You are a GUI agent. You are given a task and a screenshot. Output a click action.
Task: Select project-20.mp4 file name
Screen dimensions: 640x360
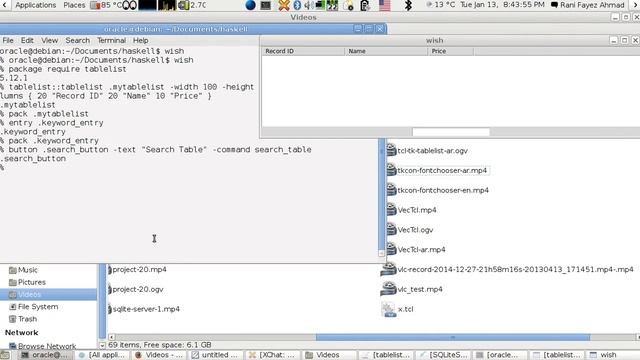pos(139,269)
